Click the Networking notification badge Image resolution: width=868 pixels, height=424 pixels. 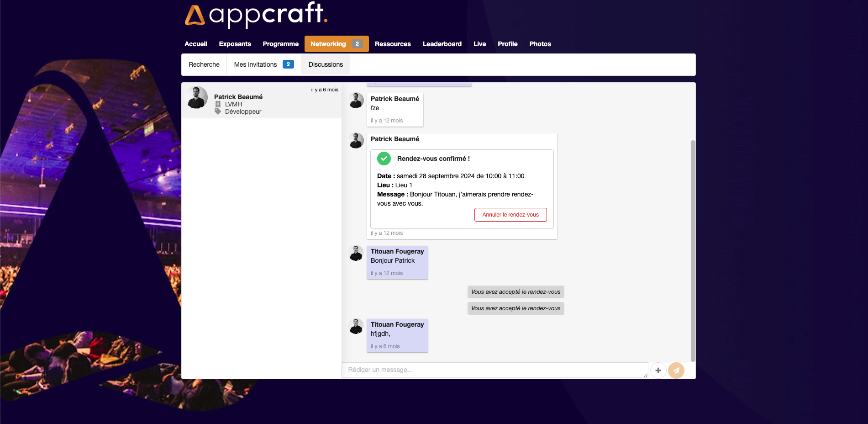coord(357,44)
